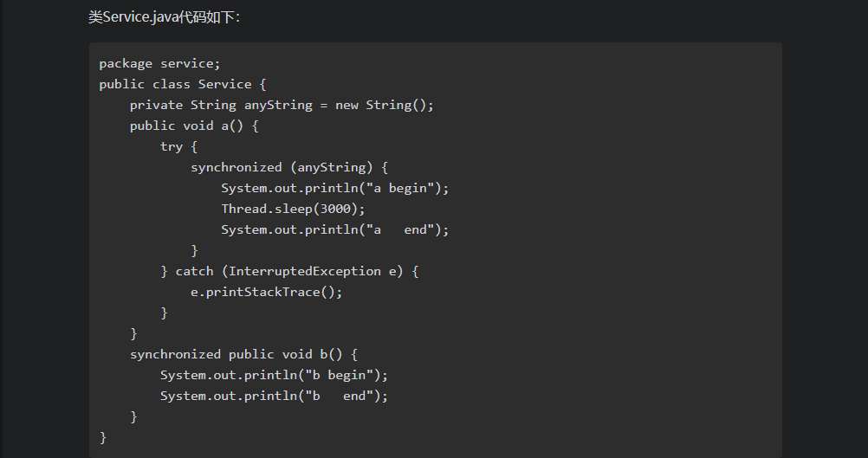Click the println "a   end" statement
868x458 pixels.
335,229
